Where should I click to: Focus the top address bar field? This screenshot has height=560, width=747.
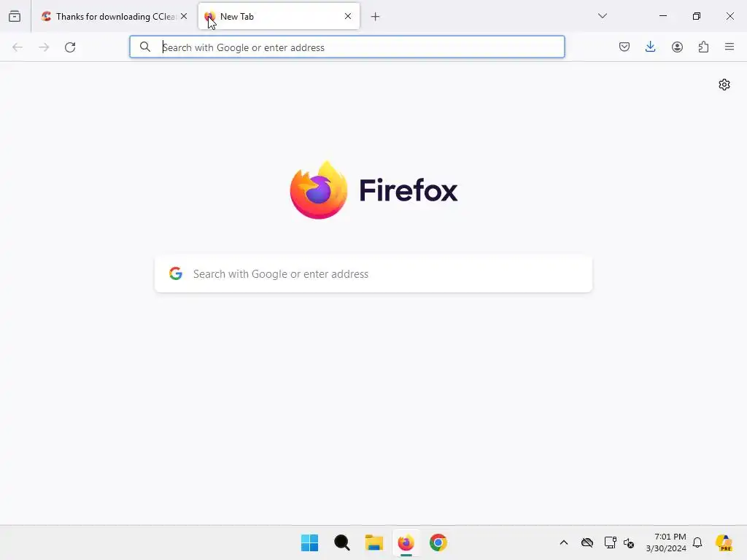(x=347, y=47)
